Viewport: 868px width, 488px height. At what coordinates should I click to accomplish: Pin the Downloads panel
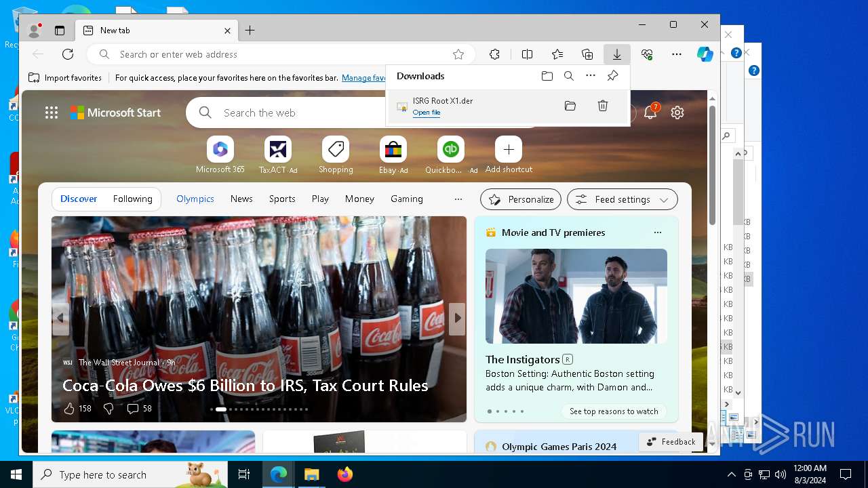coord(612,76)
